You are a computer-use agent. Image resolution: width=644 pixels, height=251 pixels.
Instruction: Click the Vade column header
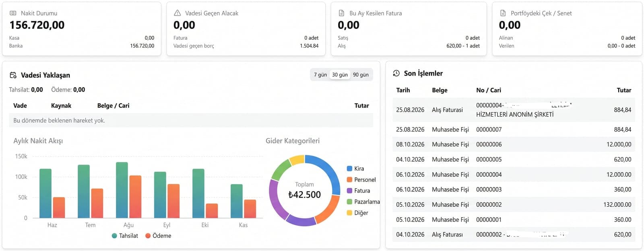pyautogui.click(x=20, y=106)
